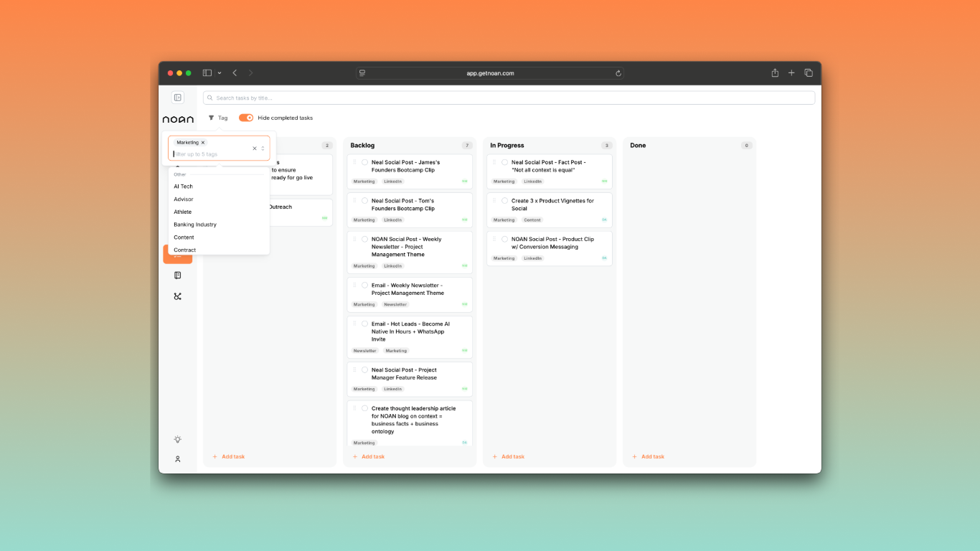Check off Email - Weekly Newsletter task
980x551 pixels.
pos(364,285)
